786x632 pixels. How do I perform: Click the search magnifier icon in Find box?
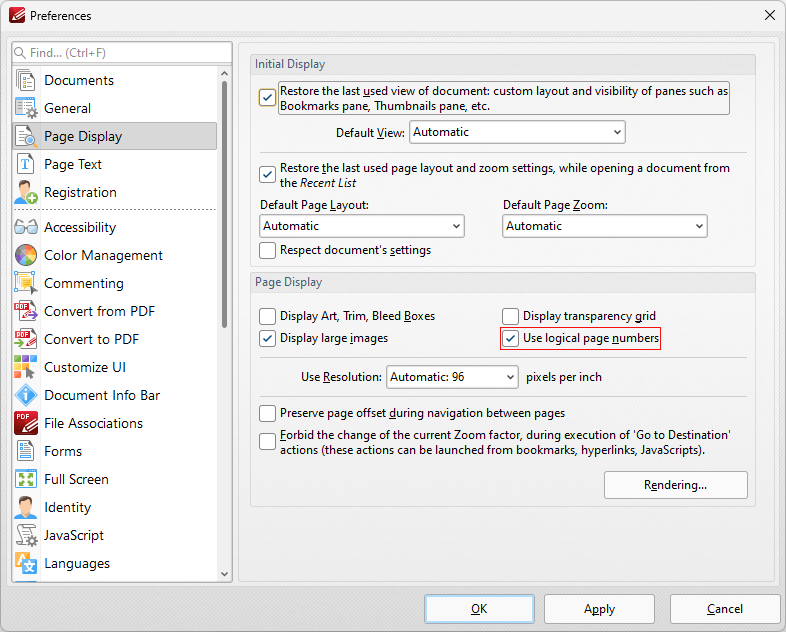click(x=20, y=53)
